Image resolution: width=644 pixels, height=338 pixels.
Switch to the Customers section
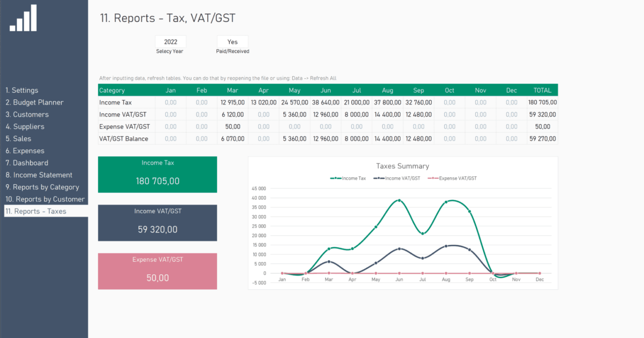27,114
